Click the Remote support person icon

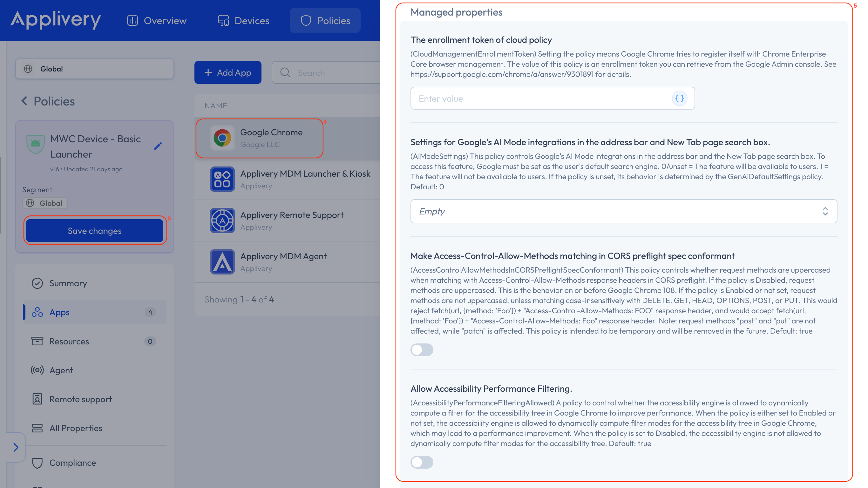click(x=37, y=399)
